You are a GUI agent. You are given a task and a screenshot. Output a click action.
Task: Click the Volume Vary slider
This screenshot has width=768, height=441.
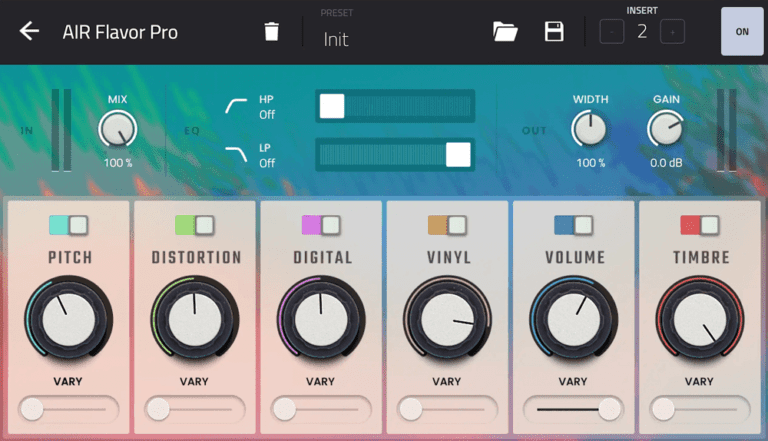pyautogui.click(x=573, y=409)
